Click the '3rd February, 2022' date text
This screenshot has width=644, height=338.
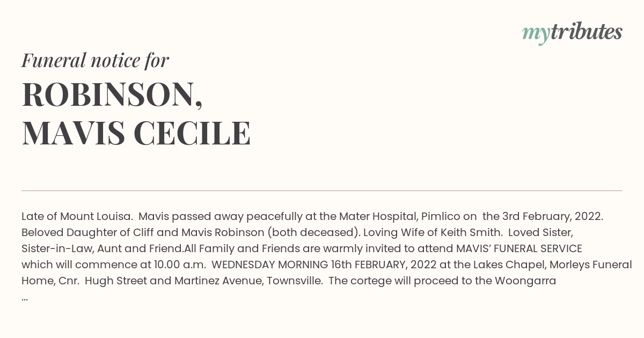click(552, 216)
